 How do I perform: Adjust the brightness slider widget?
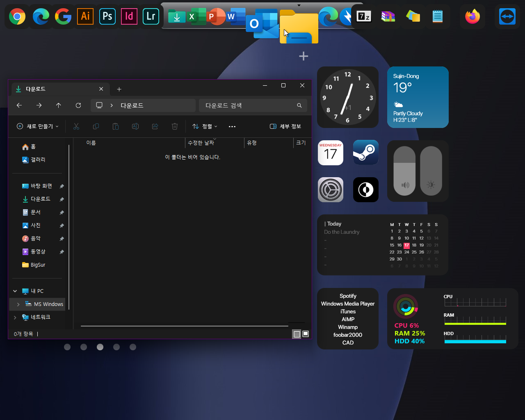tap(431, 171)
